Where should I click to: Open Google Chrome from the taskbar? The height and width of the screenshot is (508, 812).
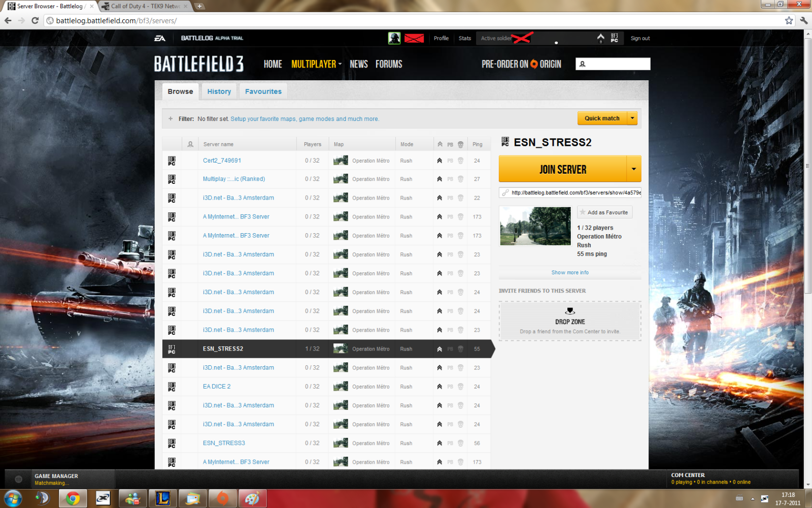[73, 498]
